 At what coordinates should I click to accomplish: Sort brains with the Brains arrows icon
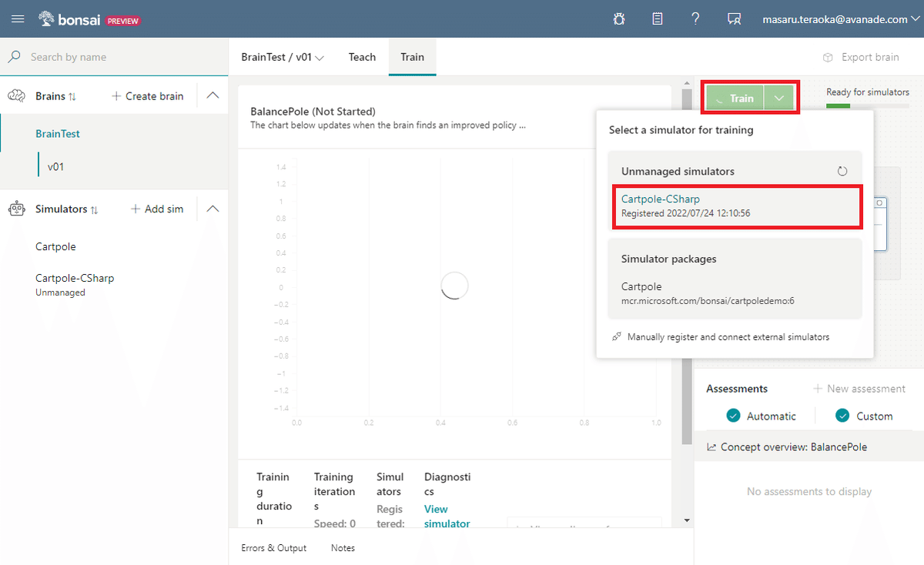[72, 96]
